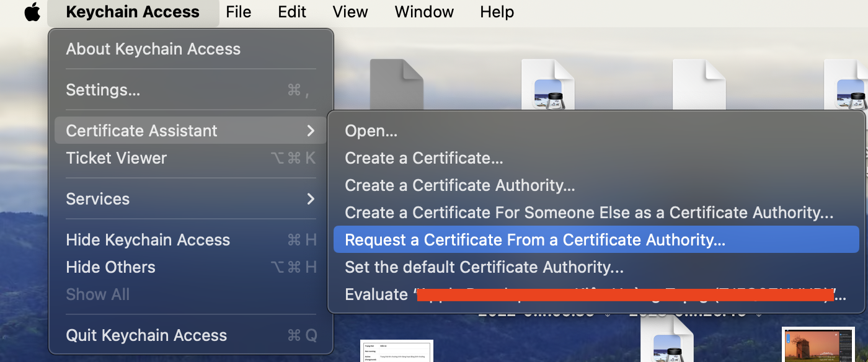Select the white blank document icon on desktop
Viewport: 868px width, 362px height.
[x=699, y=84]
